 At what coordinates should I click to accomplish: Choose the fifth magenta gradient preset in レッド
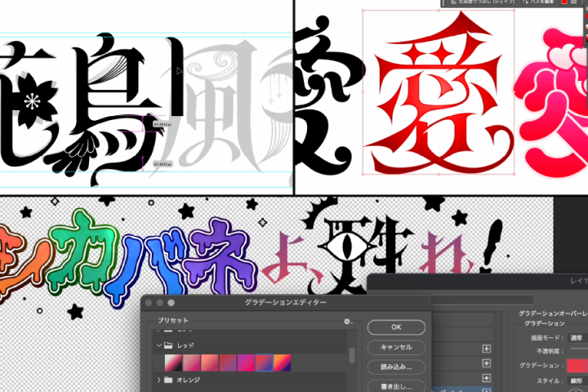pos(246,363)
